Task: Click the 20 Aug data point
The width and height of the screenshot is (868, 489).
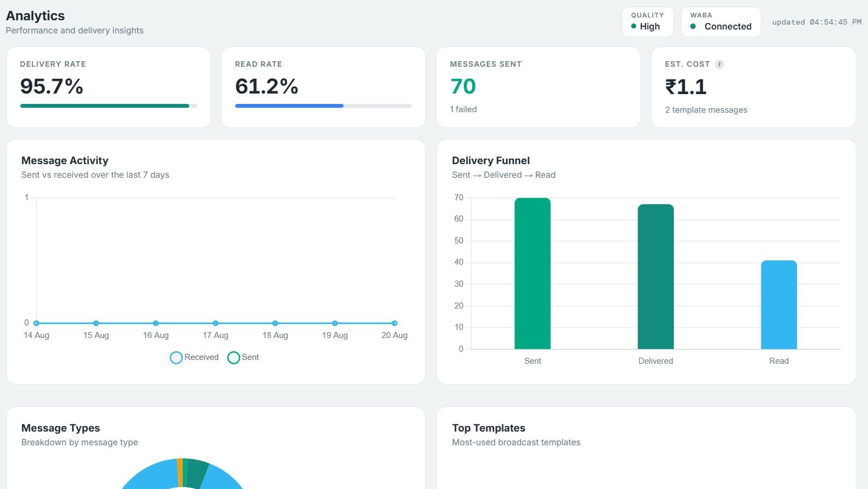Action: tap(394, 323)
